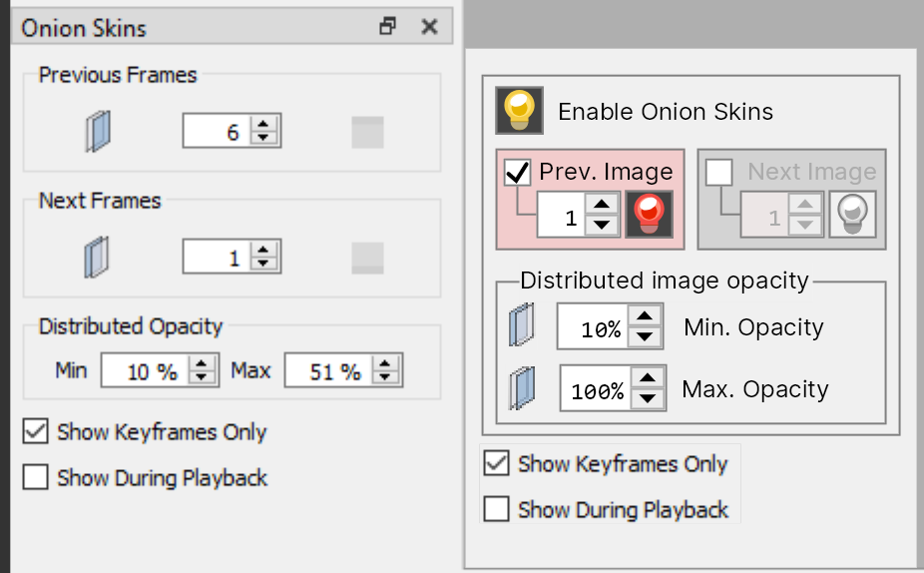Click the Max. Opacity onion skin icon

click(523, 387)
